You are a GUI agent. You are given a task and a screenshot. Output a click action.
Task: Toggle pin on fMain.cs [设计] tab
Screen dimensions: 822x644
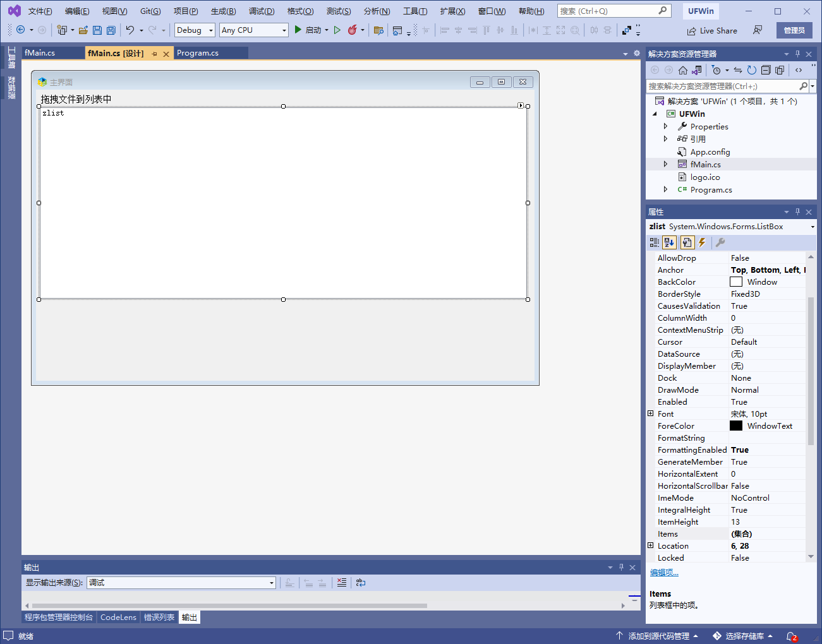(x=155, y=54)
